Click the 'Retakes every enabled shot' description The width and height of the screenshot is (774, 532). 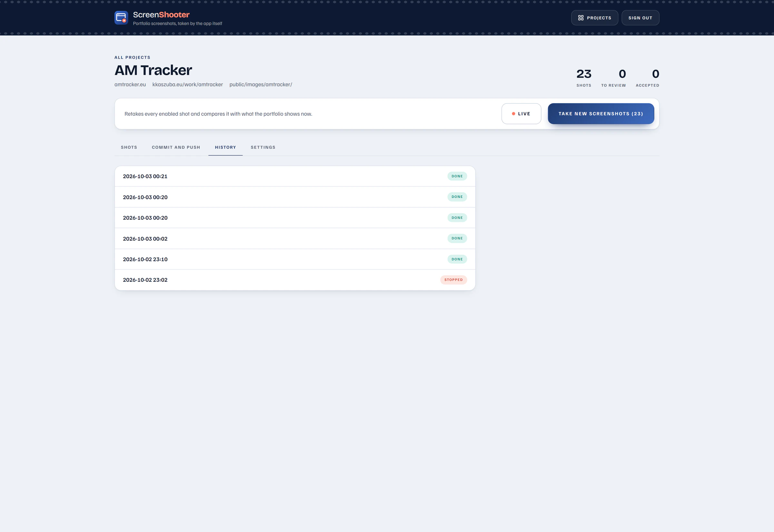218,114
